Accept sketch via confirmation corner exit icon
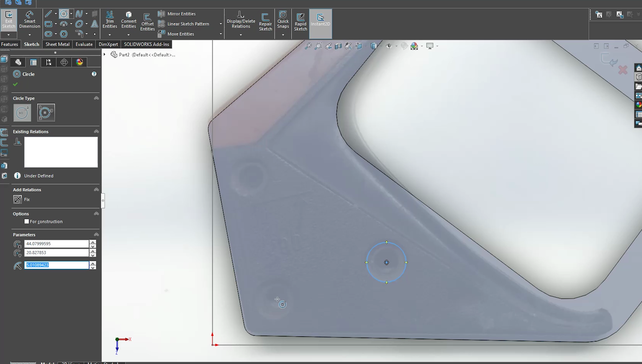The height and width of the screenshot is (364, 642). coord(609,60)
